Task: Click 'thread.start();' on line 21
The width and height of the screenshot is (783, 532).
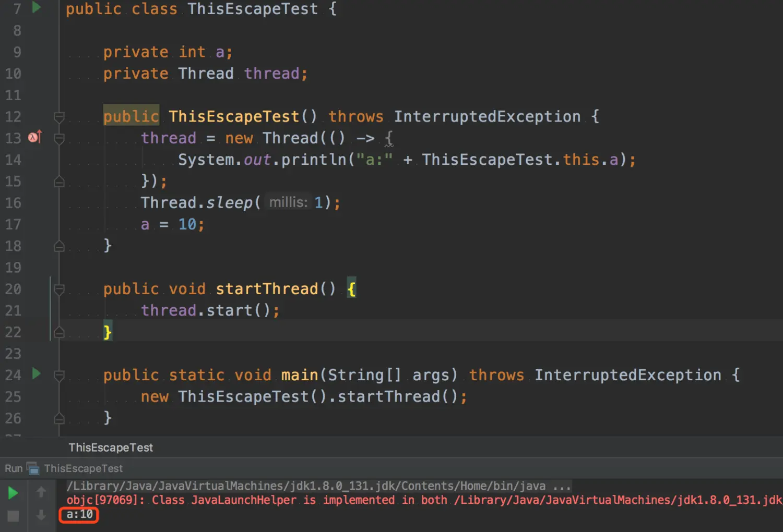Action: click(x=210, y=311)
